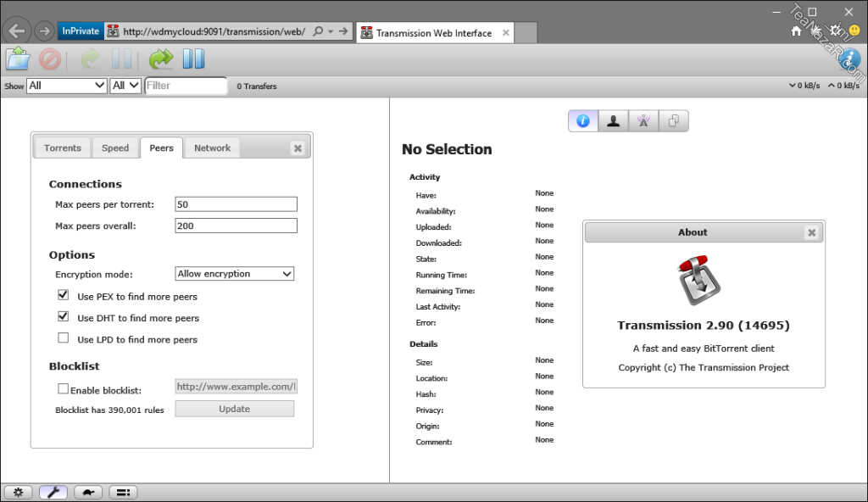
Task: Open the Show state filter dropdown
Action: pos(67,86)
